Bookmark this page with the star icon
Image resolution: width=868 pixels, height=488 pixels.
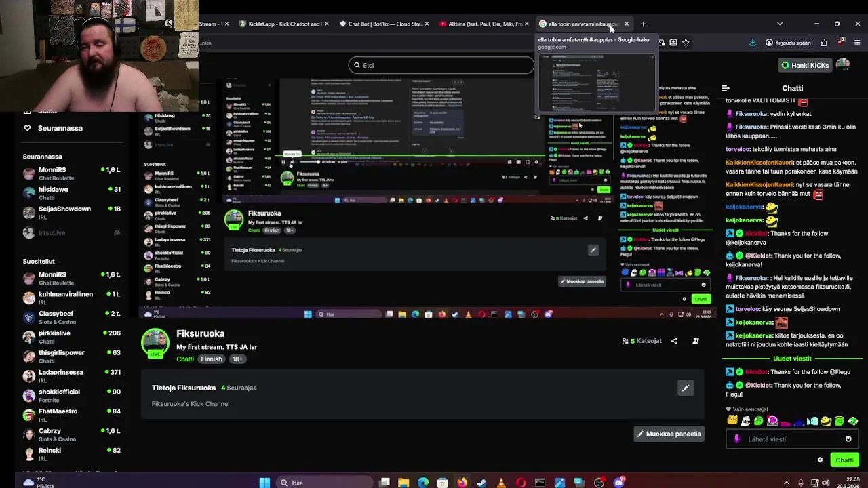pyautogui.click(x=686, y=43)
